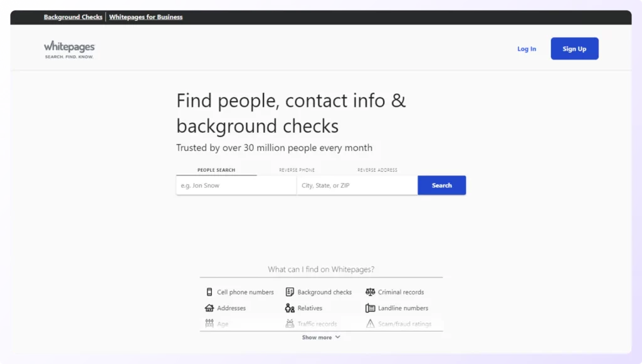The width and height of the screenshot is (642, 364).
Task: Switch to the Reverse Phone tab
Action: tap(298, 169)
